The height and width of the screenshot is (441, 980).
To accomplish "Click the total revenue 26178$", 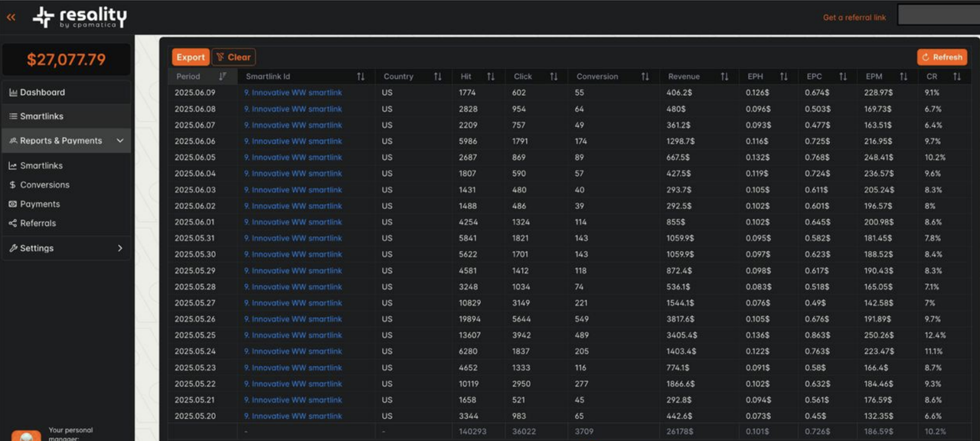I will (679, 432).
